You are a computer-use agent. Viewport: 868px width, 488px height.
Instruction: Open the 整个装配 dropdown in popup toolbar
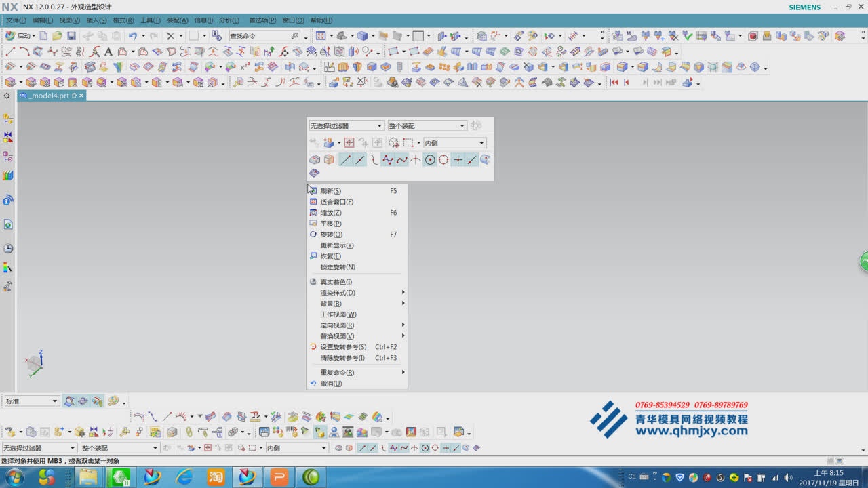click(x=427, y=126)
